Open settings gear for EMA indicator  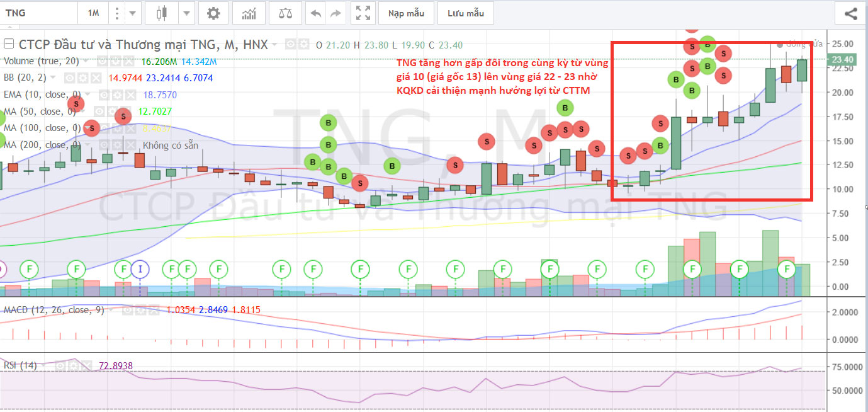pyautogui.click(x=118, y=95)
